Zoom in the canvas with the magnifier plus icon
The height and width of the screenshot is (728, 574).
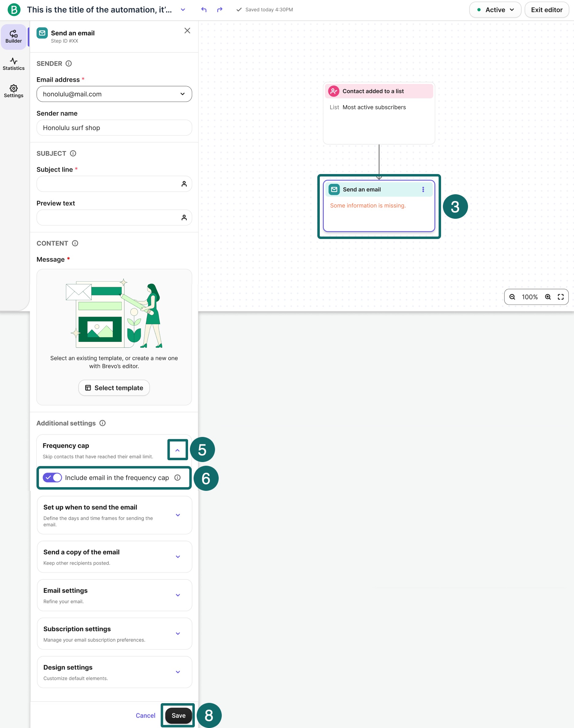[548, 297]
